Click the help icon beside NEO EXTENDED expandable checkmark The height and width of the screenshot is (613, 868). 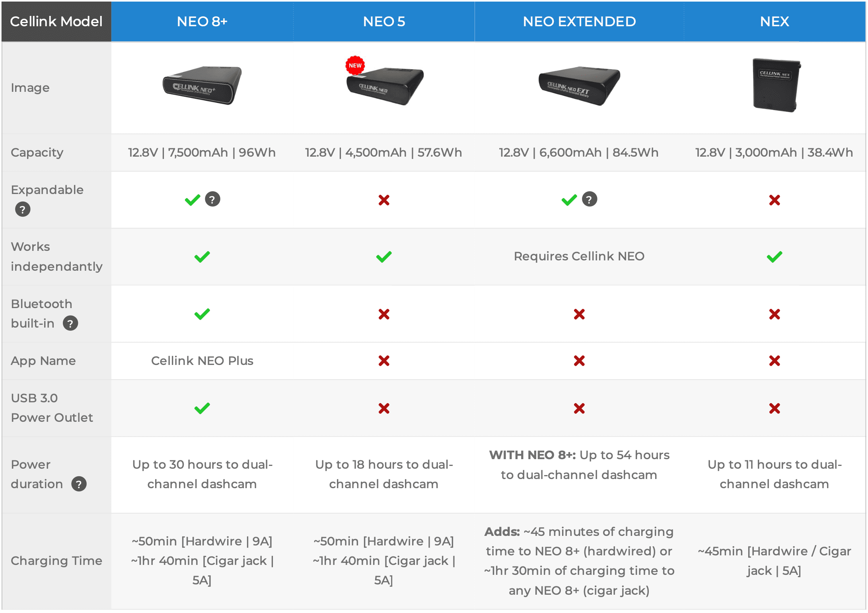click(x=589, y=199)
